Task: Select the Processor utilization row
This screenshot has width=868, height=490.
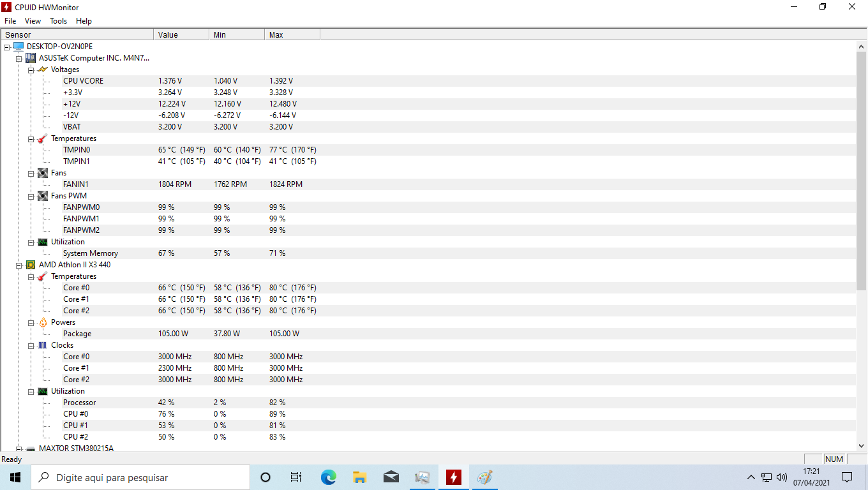Action: (x=428, y=403)
